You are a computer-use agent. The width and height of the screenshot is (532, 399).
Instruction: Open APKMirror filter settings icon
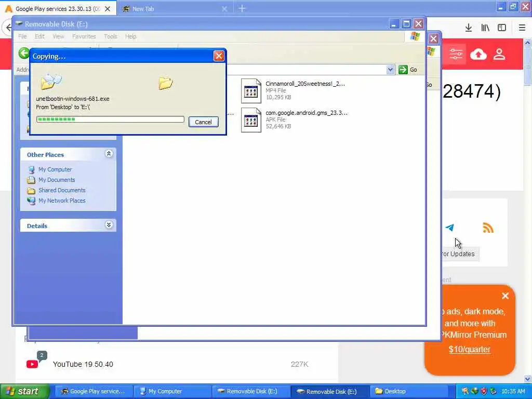click(456, 54)
